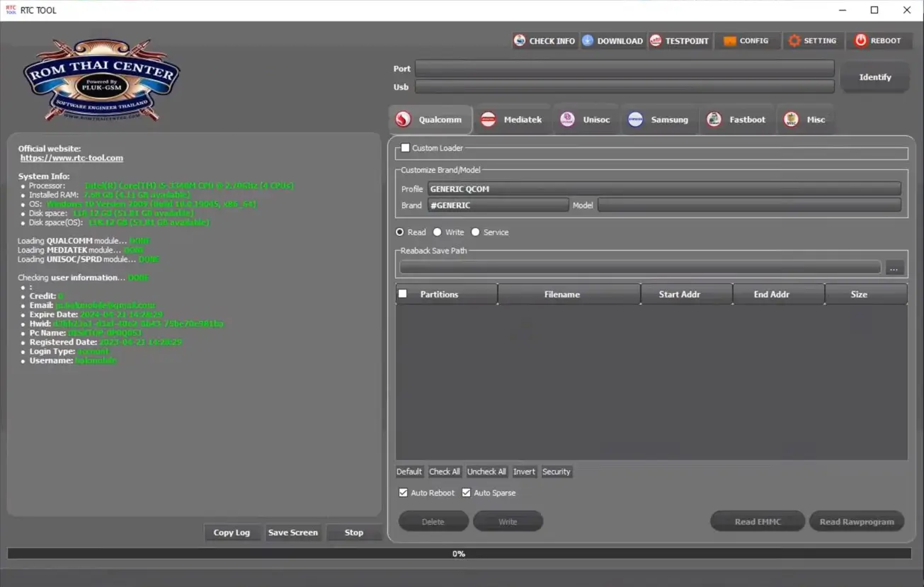This screenshot has height=587, width=924.
Task: Click the Partitions column header
Action: pos(447,295)
